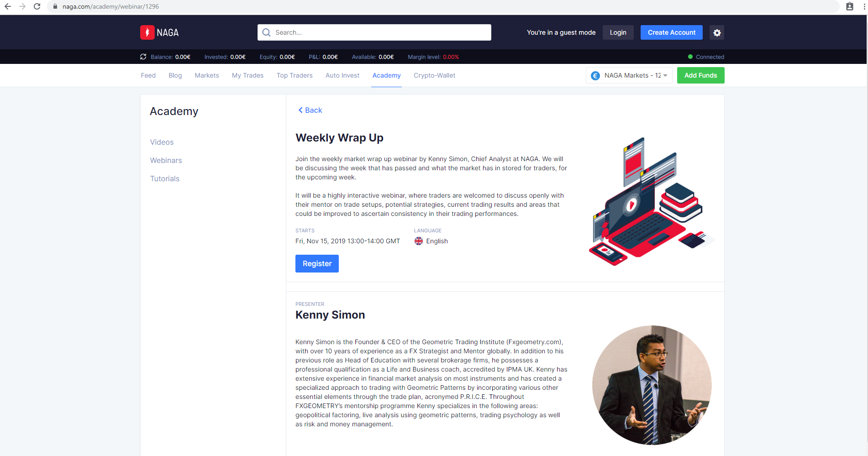The height and width of the screenshot is (456, 868).
Task: Open the Auto Invest tab
Action: tap(342, 75)
